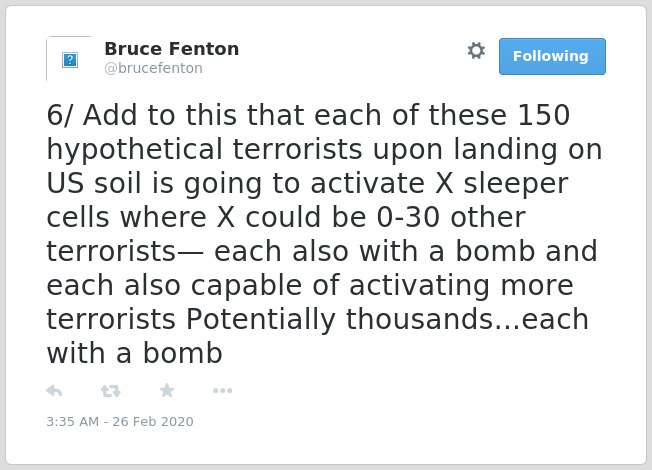Open Bruce Fenton's profile via display name
The width and height of the screenshot is (652, 470).
172,49
